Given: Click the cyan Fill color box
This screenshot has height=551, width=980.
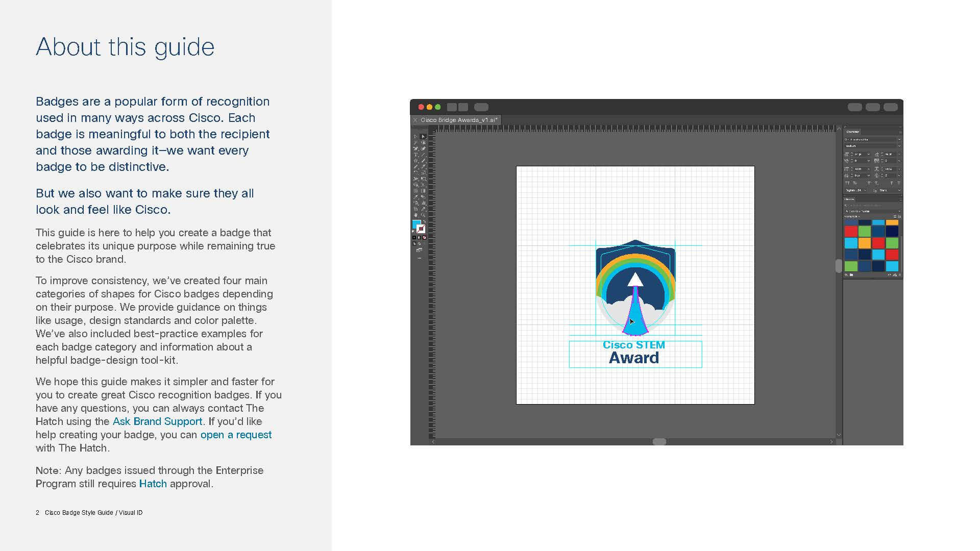Looking at the screenshot, I should coord(416,223).
